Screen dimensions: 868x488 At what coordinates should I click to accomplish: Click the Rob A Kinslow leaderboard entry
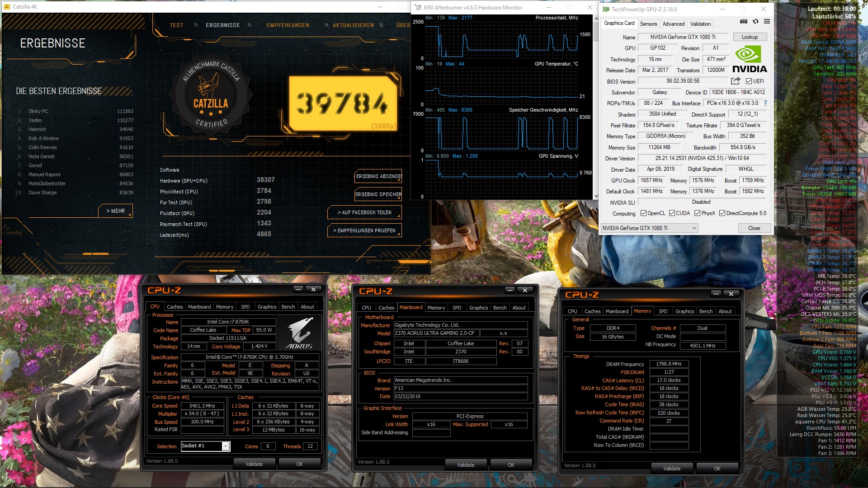coord(75,138)
